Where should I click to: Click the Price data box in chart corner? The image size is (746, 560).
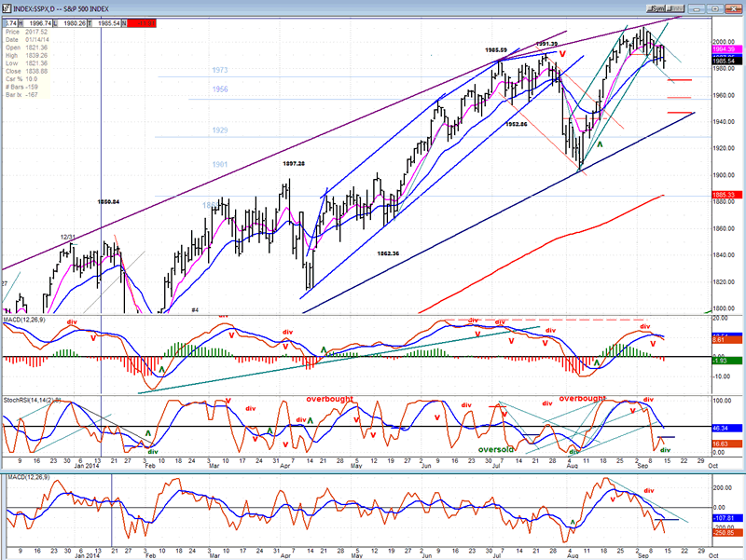(27, 63)
